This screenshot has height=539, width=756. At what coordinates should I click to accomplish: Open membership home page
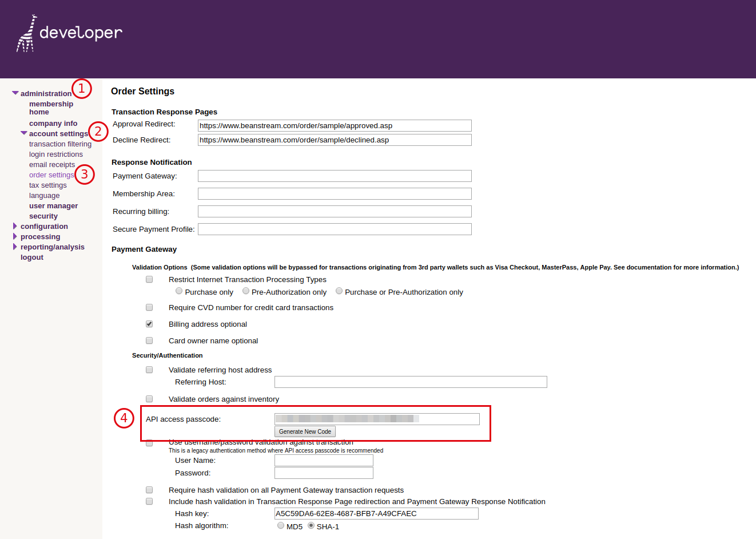[x=51, y=108]
